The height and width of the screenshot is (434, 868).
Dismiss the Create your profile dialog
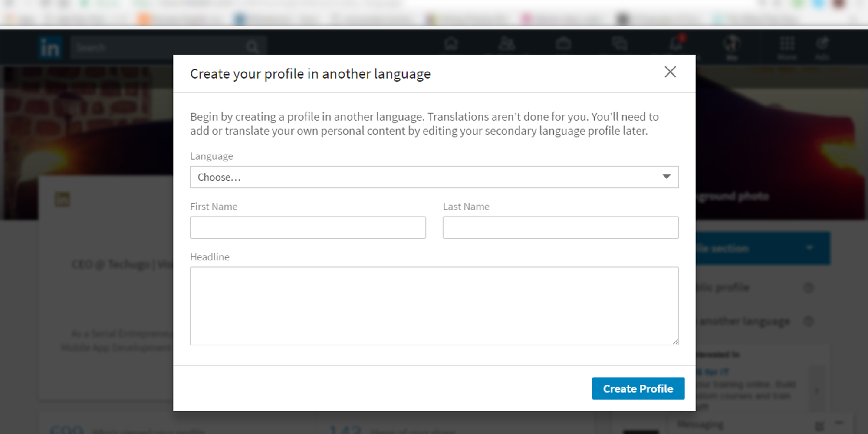click(x=670, y=72)
